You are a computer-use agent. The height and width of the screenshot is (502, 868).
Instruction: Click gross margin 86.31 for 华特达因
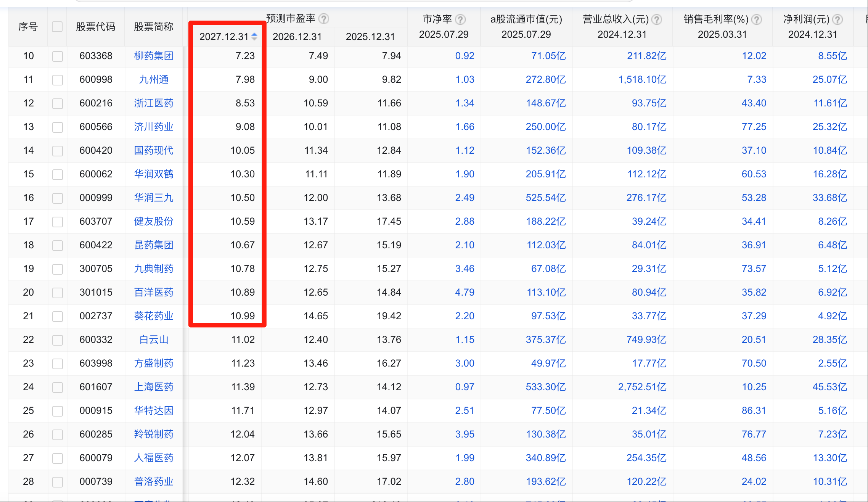754,410
